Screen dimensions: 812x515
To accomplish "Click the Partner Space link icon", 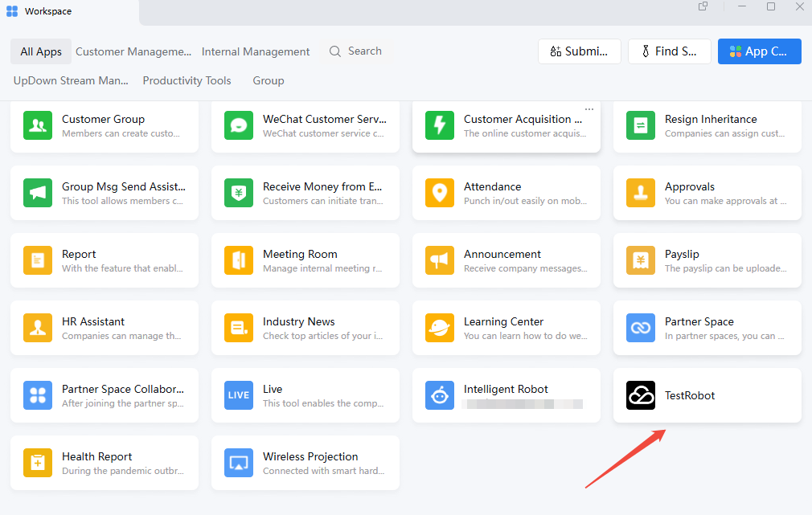I will [641, 328].
